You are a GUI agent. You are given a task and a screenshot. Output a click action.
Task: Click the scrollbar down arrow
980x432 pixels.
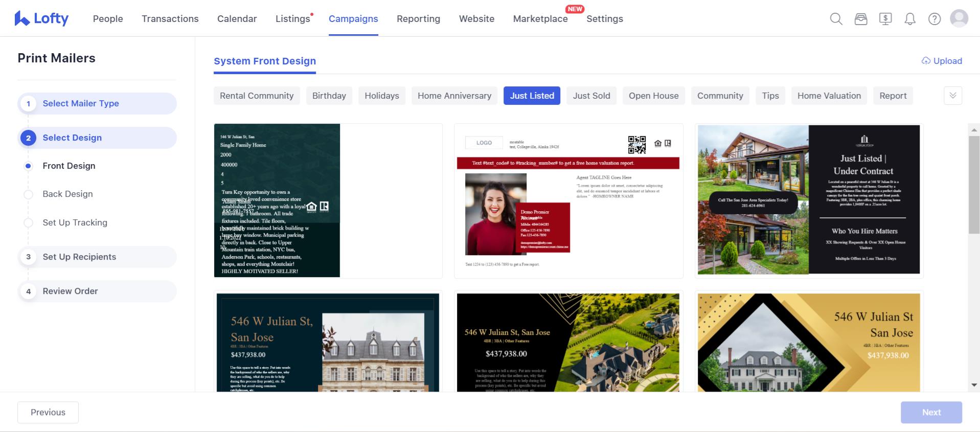[x=974, y=385]
